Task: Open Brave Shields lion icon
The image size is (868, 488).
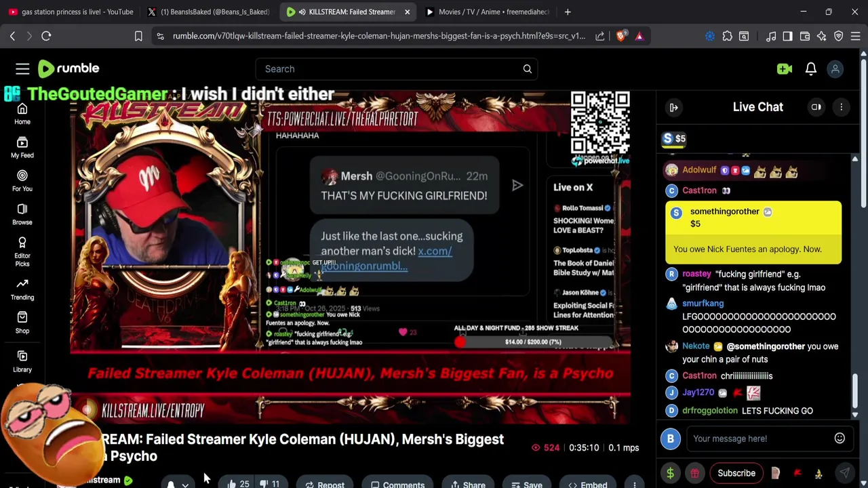Action: tap(621, 36)
